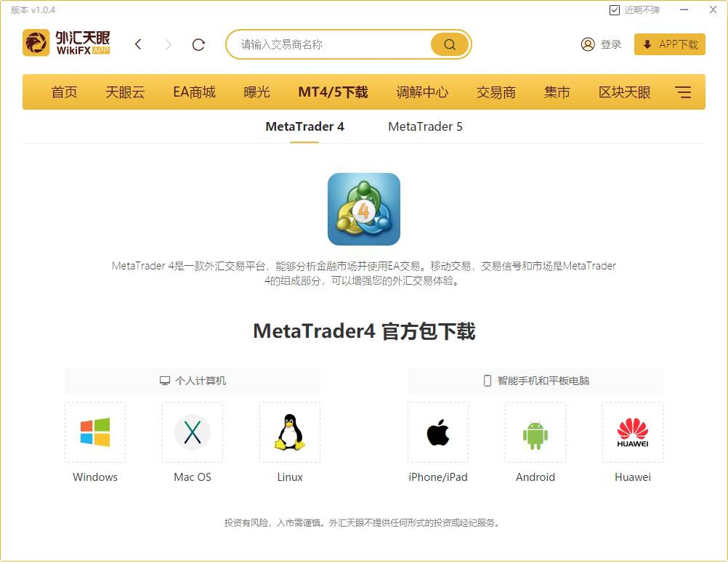This screenshot has width=728, height=563.
Task: Go forward with the right arrow
Action: pyautogui.click(x=169, y=44)
